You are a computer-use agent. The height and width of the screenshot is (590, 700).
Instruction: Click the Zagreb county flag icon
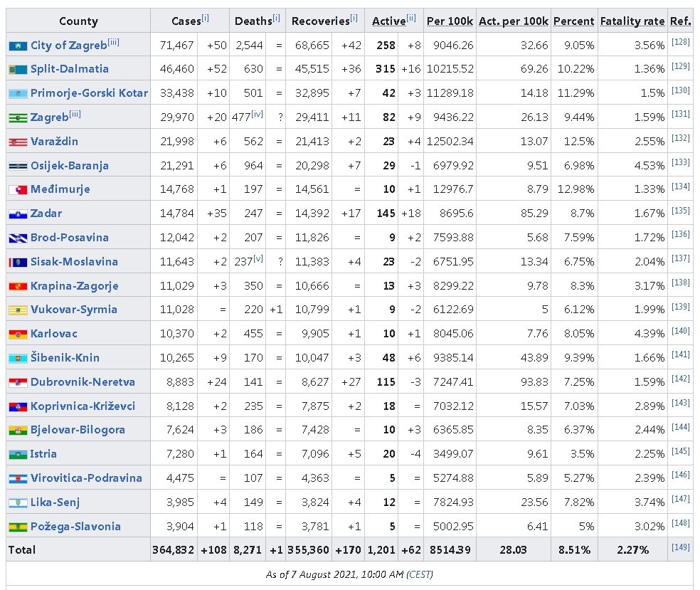click(18, 118)
